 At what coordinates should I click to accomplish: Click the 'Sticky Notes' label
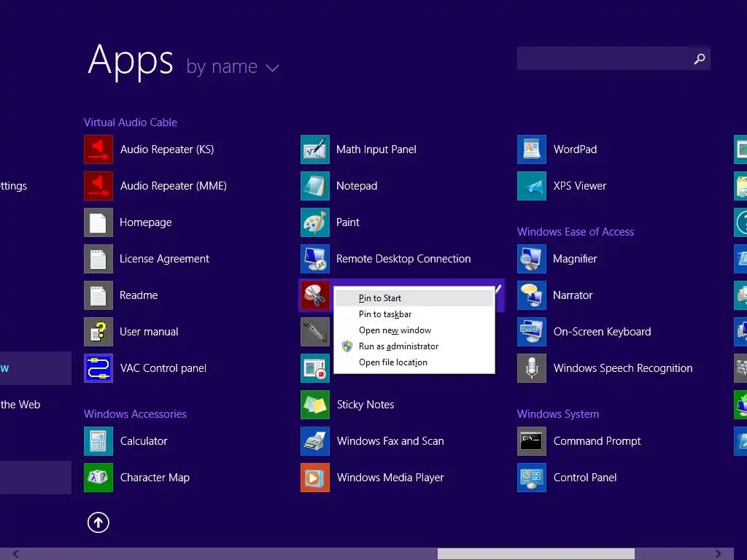click(365, 405)
